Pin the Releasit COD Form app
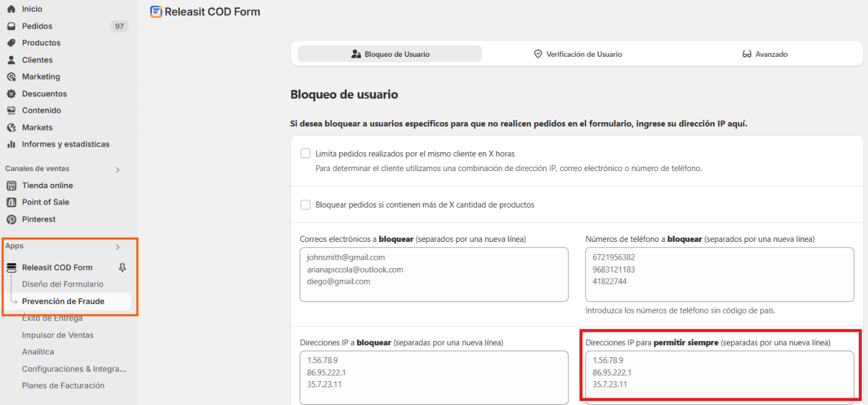868x405 pixels. [122, 268]
